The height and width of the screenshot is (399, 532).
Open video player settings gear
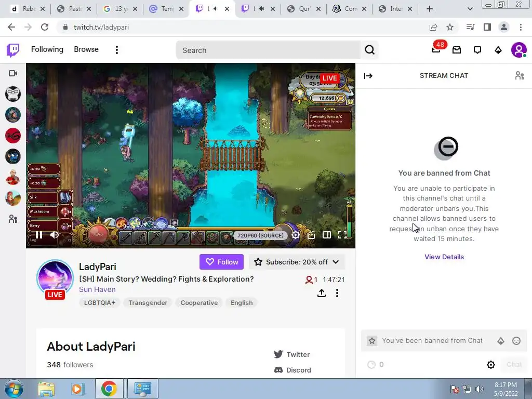click(x=296, y=235)
